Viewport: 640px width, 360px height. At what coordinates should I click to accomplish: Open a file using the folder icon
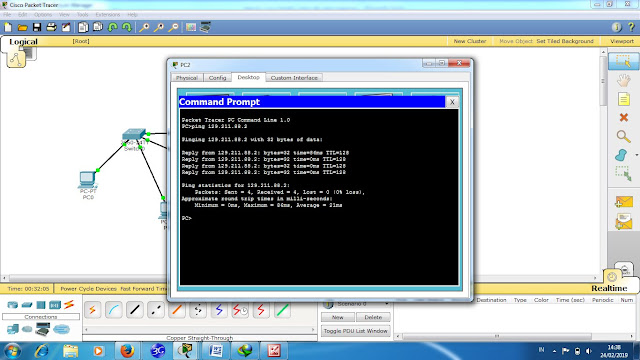[22, 27]
